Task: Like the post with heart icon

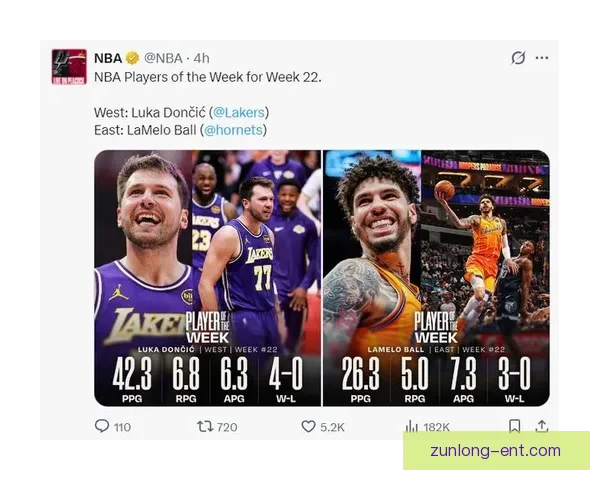Action: (308, 426)
